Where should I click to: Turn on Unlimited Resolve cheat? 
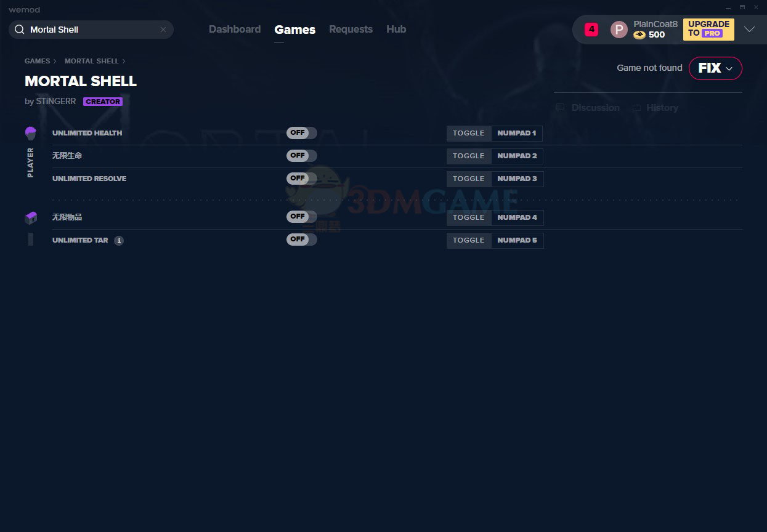(x=301, y=179)
